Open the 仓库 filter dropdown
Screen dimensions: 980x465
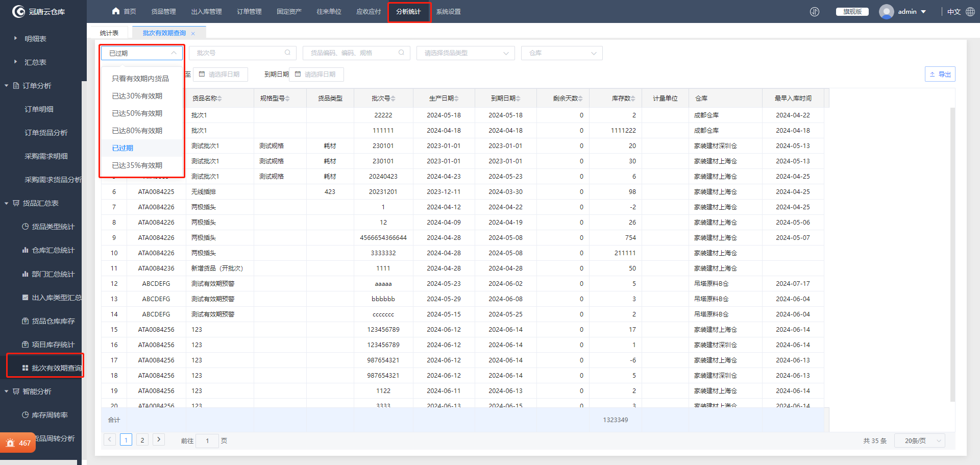(561, 53)
